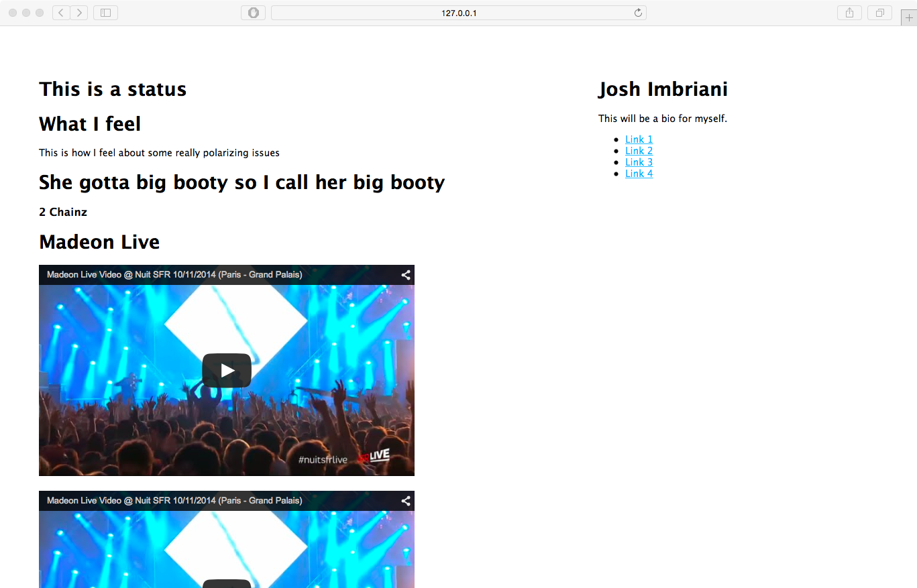Image resolution: width=917 pixels, height=588 pixels.
Task: Click the green zoom window button
Action: click(40, 13)
